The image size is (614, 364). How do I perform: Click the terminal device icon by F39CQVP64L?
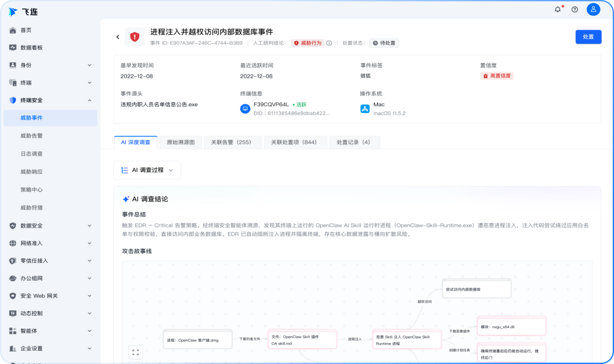tap(245, 108)
